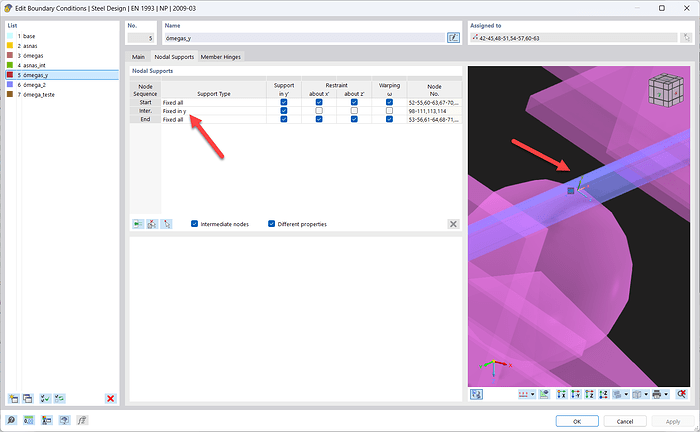Delete selected list item with red X
The image size is (700, 432).
[110, 398]
